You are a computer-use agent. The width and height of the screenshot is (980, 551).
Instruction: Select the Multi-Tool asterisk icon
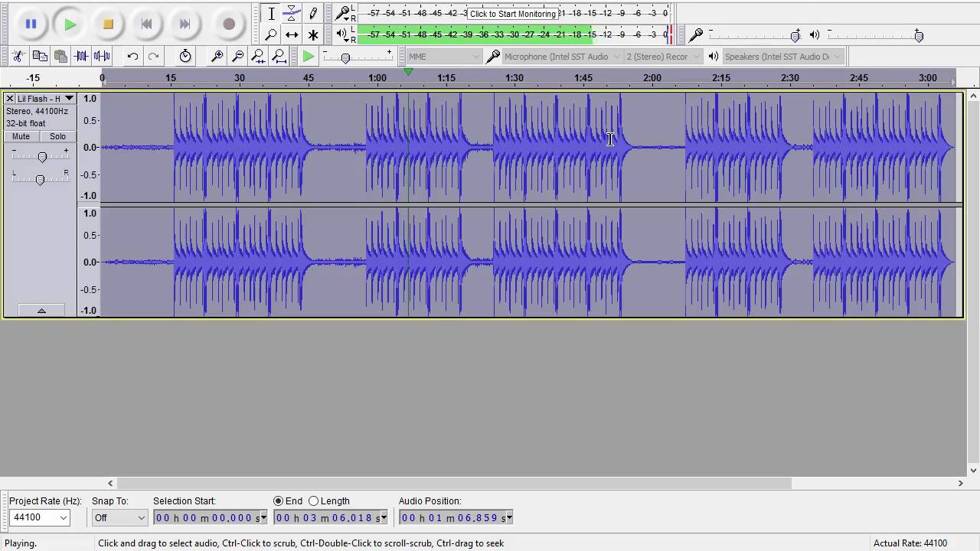[x=312, y=34]
